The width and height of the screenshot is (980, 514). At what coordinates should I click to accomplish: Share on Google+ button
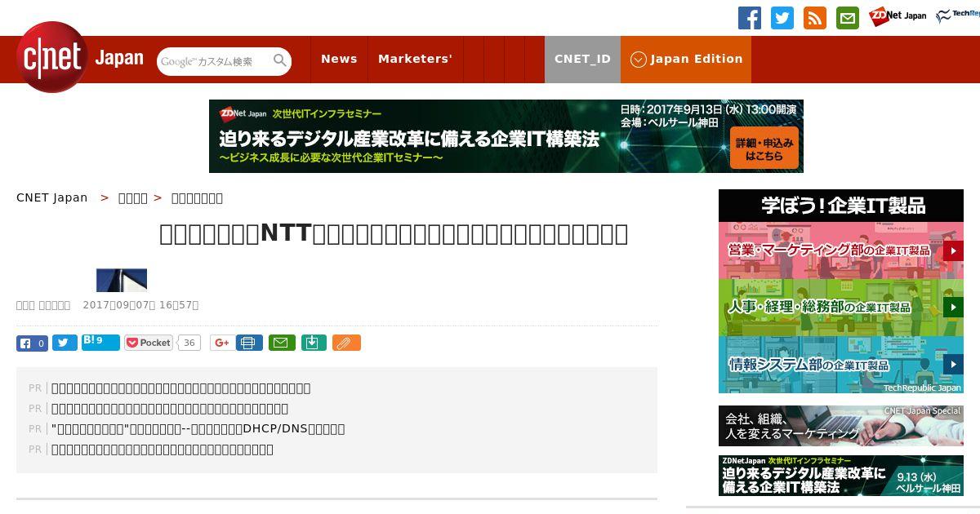[220, 343]
